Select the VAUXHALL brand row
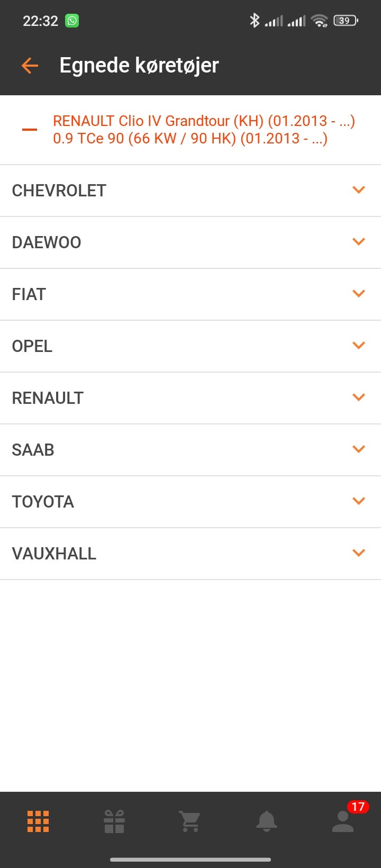The image size is (381, 868). click(x=190, y=554)
